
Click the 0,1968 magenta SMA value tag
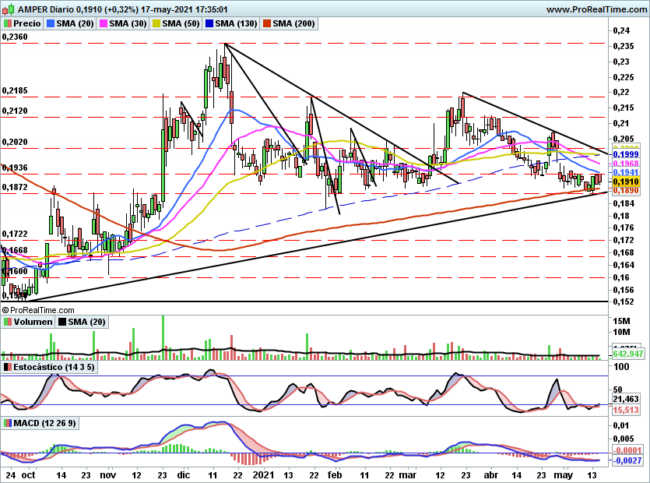click(626, 163)
